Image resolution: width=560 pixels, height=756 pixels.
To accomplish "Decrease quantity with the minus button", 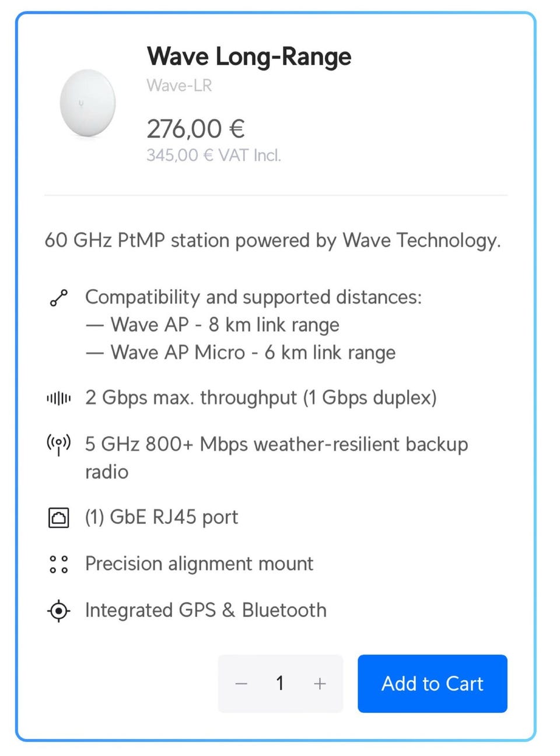I will [242, 684].
